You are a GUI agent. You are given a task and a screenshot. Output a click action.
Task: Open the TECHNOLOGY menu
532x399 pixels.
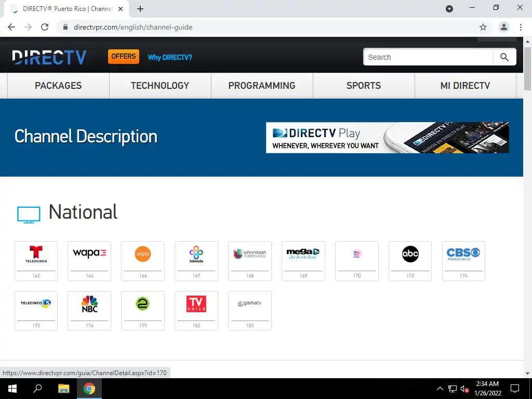(160, 86)
